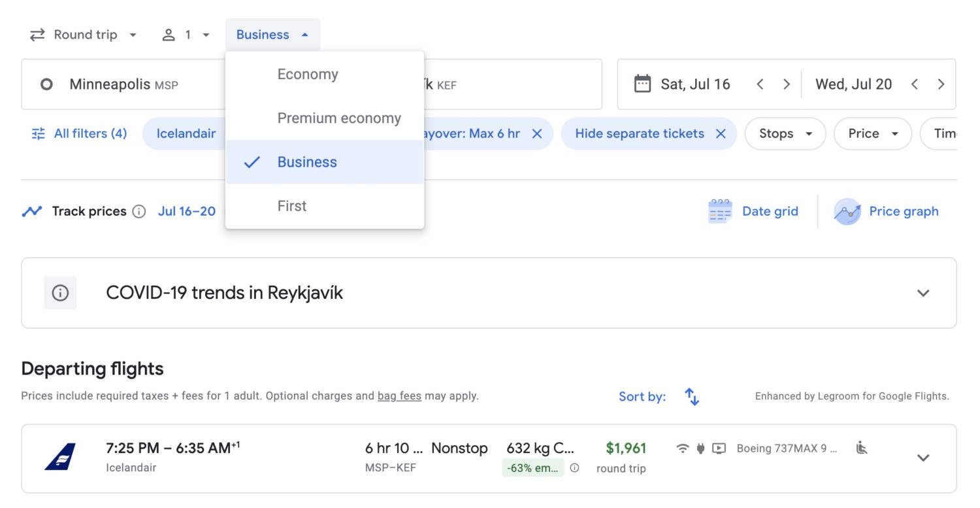
Task: Click the power outlet amenity icon
Action: tap(700, 448)
